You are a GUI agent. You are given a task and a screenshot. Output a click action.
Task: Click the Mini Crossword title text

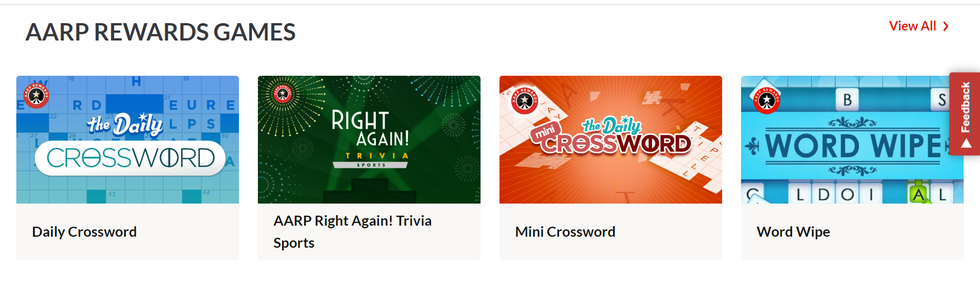565,232
